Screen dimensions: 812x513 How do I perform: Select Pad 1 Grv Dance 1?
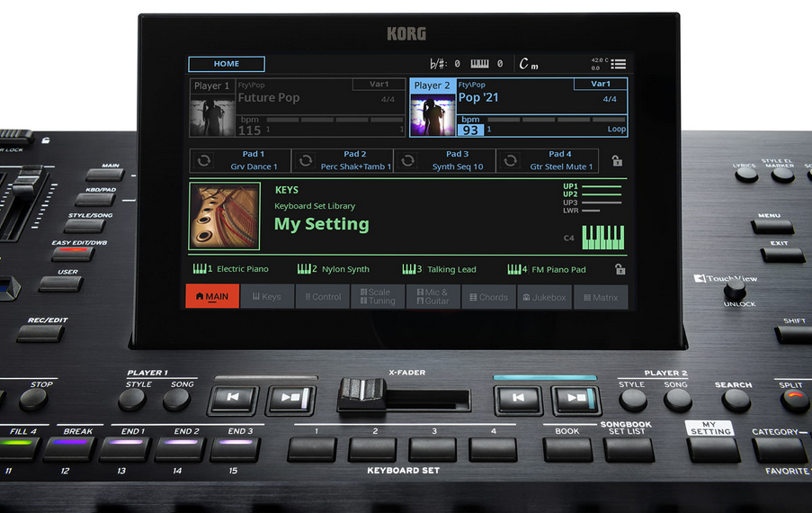(240, 160)
